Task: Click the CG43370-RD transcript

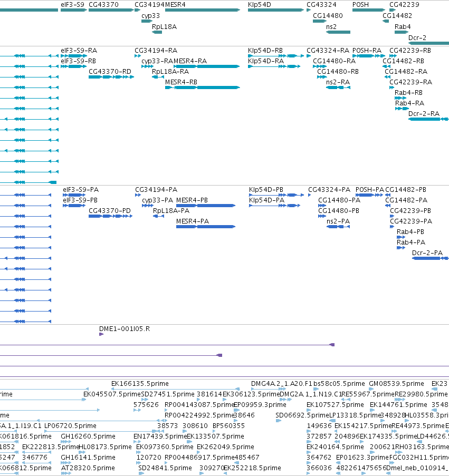Action: 111,77
